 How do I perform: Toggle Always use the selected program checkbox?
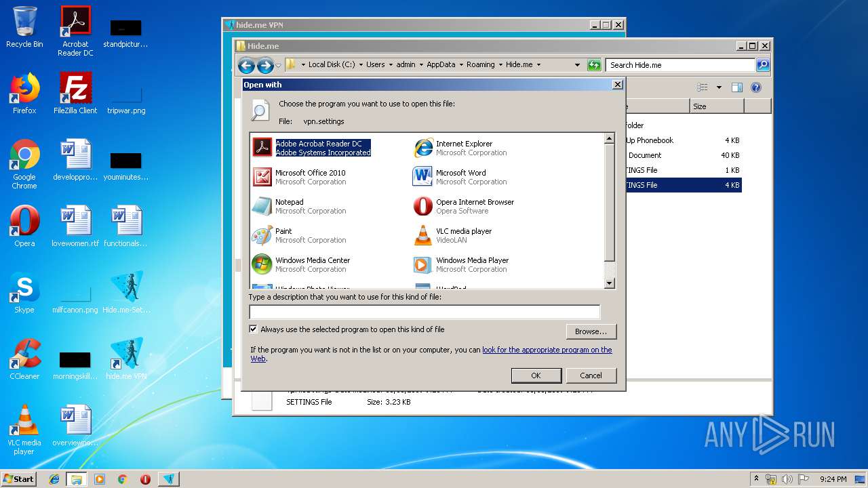point(254,329)
